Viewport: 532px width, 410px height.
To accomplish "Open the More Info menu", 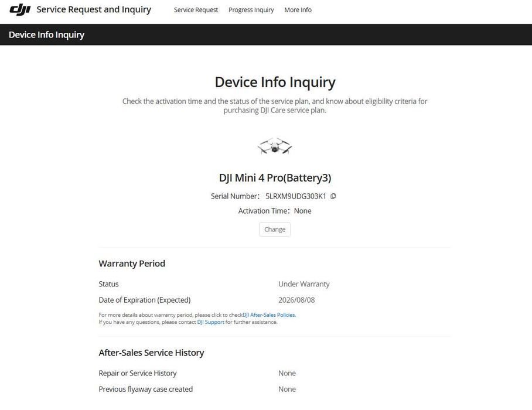I will tap(298, 10).
